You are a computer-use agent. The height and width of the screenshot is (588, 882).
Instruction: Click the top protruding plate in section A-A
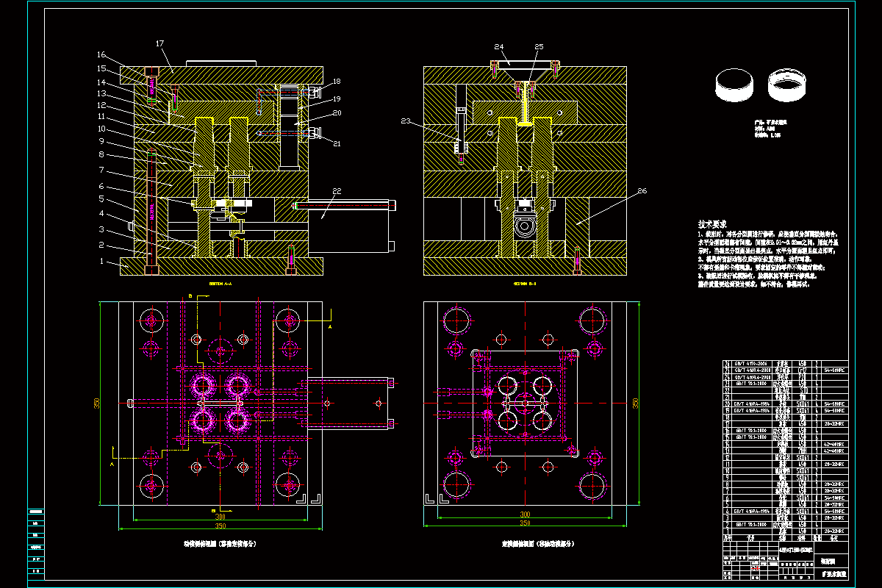click(x=220, y=63)
